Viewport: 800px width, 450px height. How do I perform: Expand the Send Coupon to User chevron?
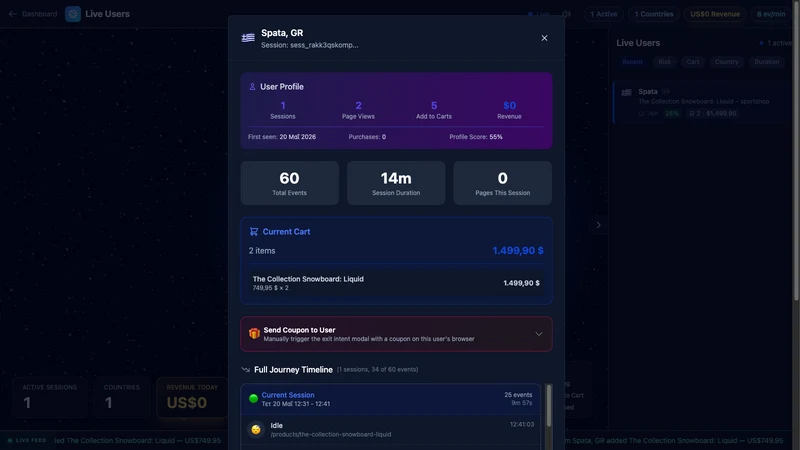click(x=539, y=334)
